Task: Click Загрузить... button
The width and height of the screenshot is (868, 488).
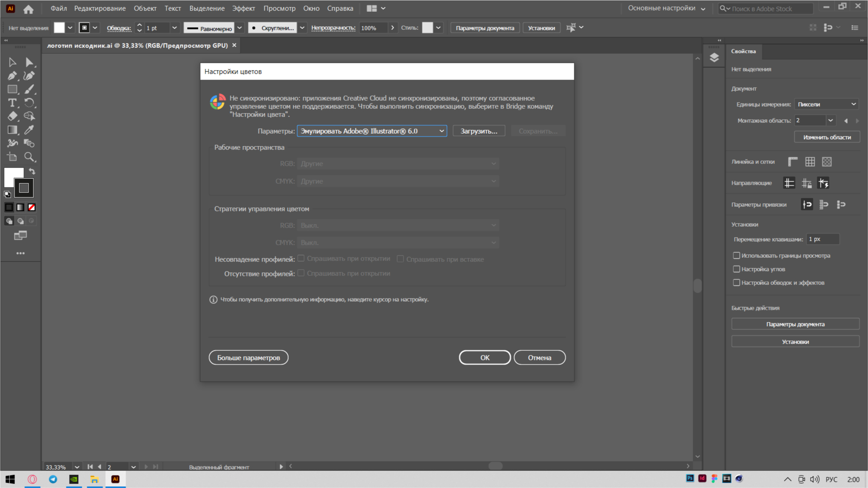Action: (x=479, y=131)
